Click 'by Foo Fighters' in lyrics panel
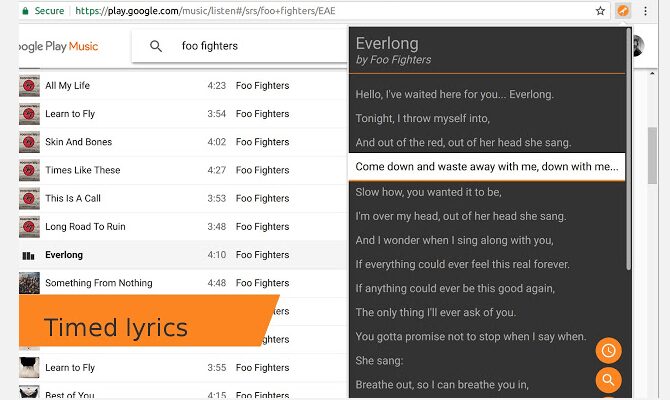The height and width of the screenshot is (400, 670). click(394, 60)
